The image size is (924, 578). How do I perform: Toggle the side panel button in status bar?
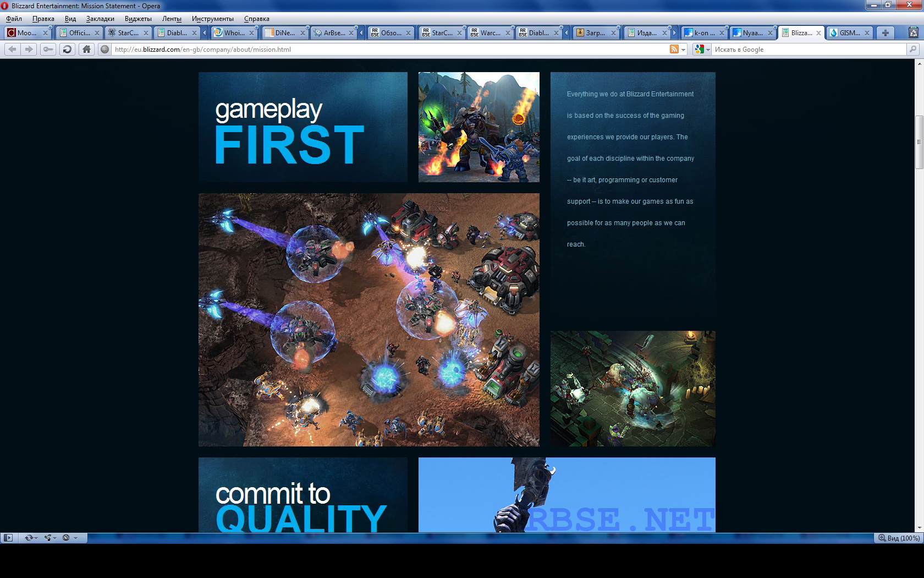(x=8, y=538)
